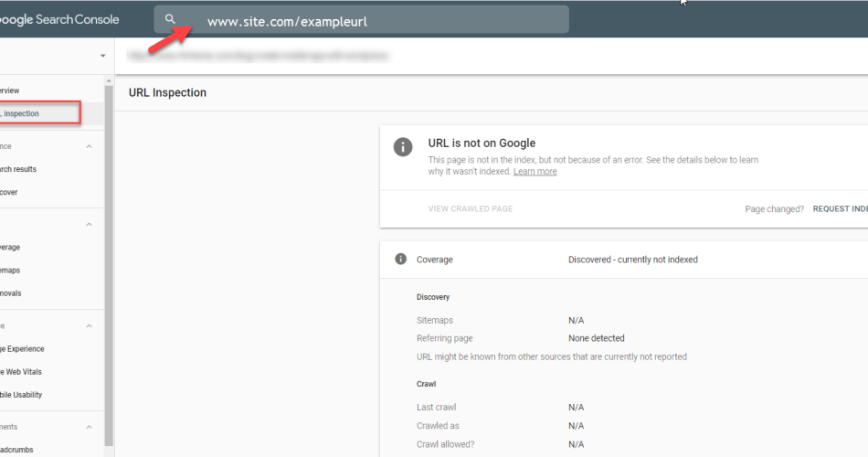Open Mobile Usability in the sidebar

tap(21, 395)
